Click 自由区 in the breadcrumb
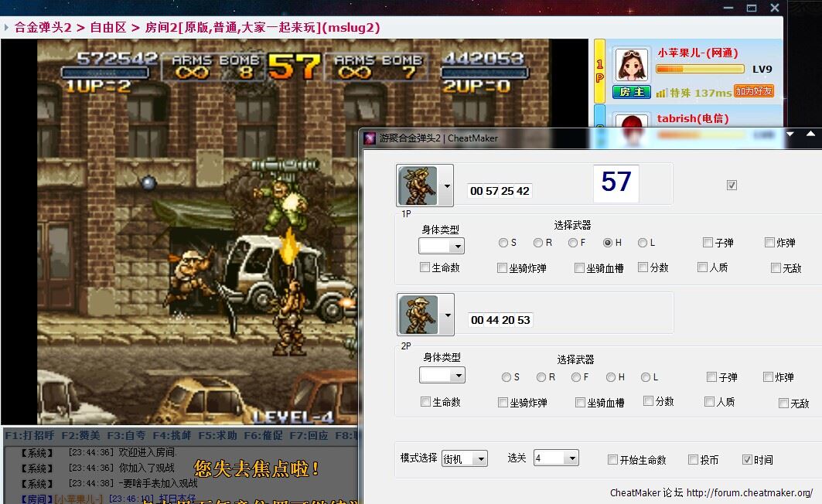This screenshot has width=822, height=504. pos(108,28)
